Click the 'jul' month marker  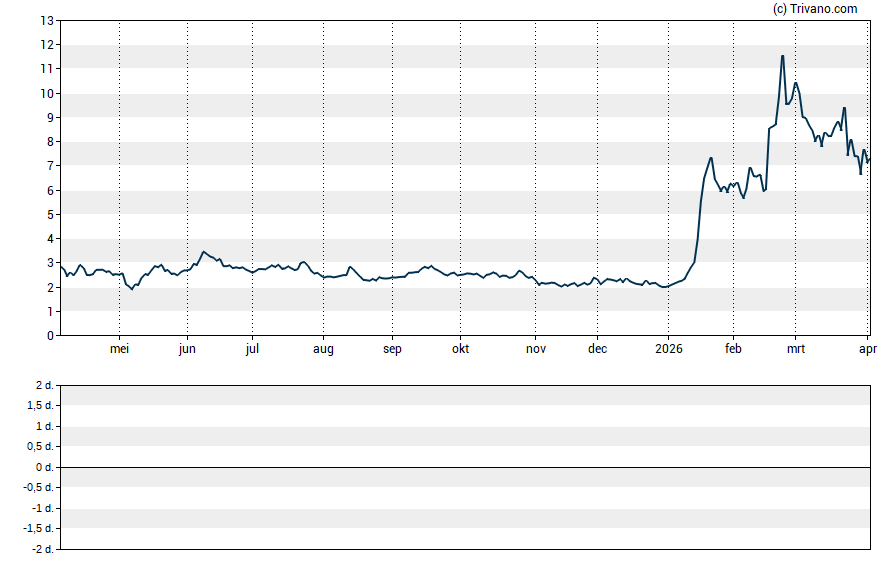pos(252,349)
